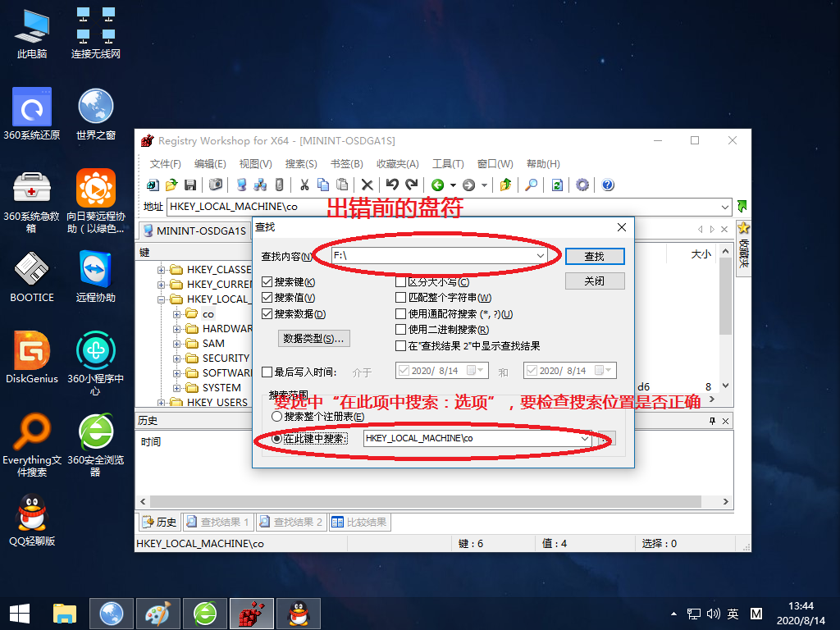Open the 查找内容 dropdown list
Image resolution: width=840 pixels, height=630 pixels.
tap(540, 255)
